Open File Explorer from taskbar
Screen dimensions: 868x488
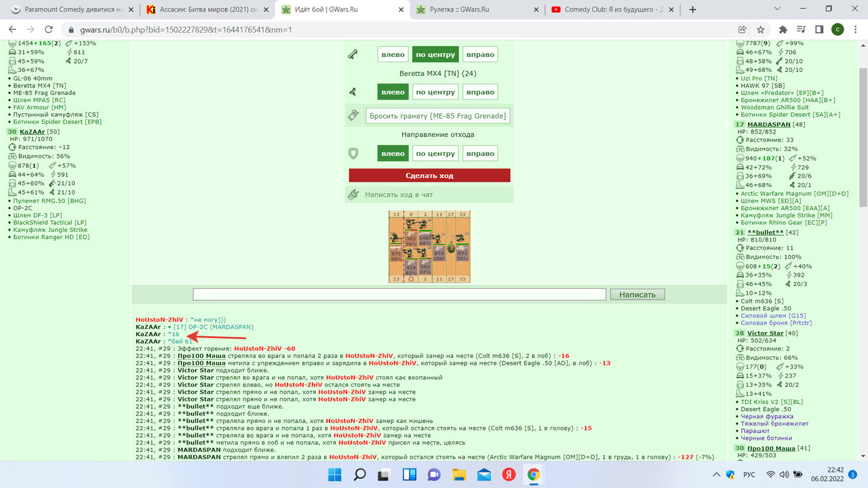(x=458, y=474)
